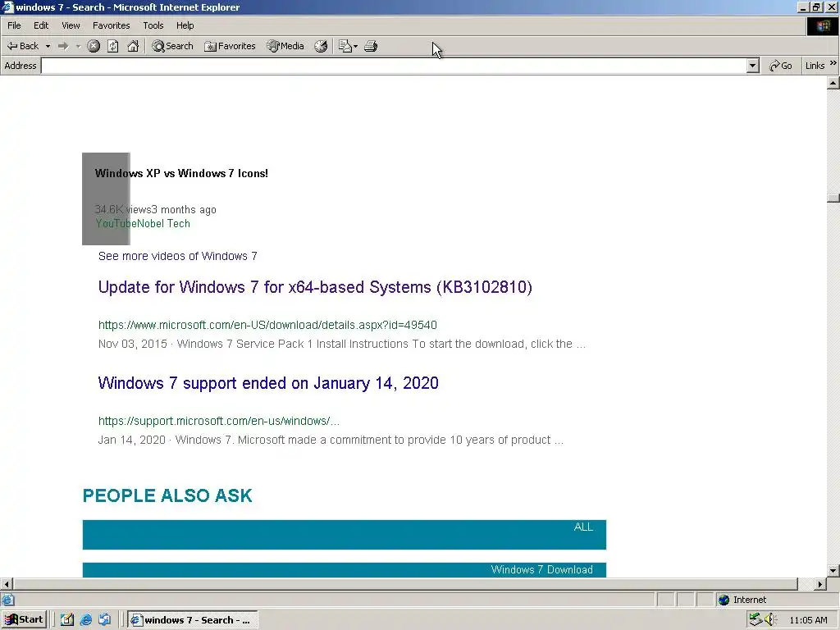Click the IE icon in the title bar

pos(7,7)
